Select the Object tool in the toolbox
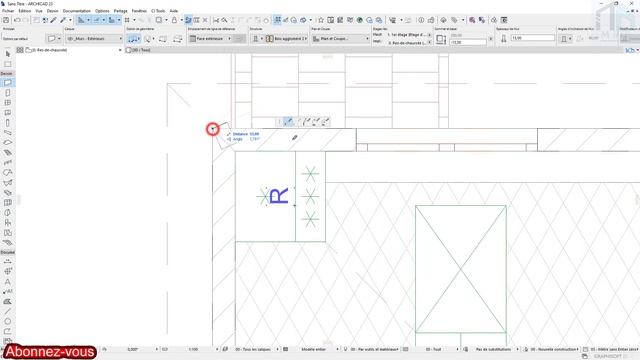The width and height of the screenshot is (640, 360). coord(8,222)
